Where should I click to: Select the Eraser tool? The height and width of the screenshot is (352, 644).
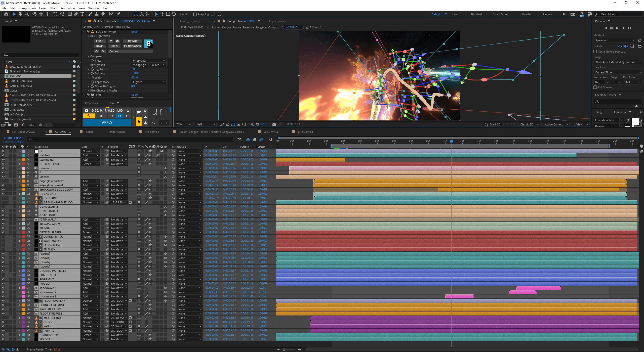click(x=103, y=14)
